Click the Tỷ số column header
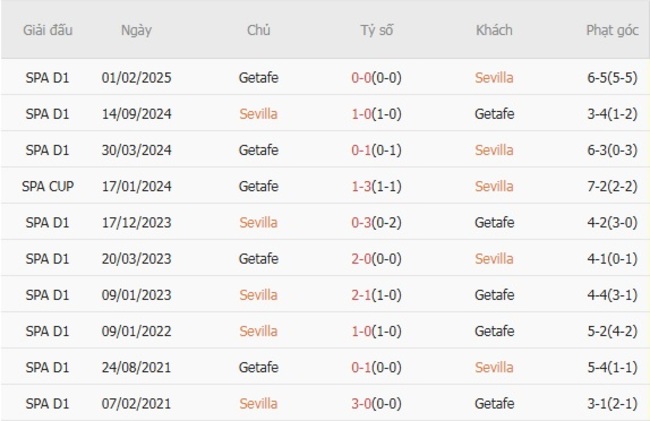Viewport: 650px width, 421px height. tap(377, 30)
